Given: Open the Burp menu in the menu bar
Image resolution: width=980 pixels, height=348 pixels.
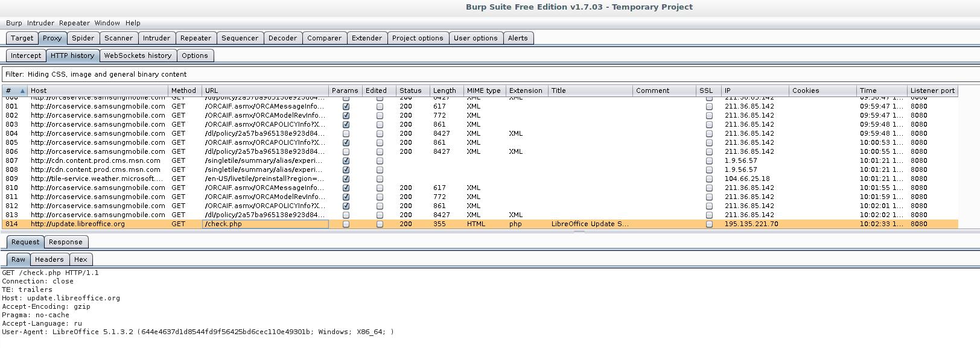Looking at the screenshot, I should pos(14,23).
